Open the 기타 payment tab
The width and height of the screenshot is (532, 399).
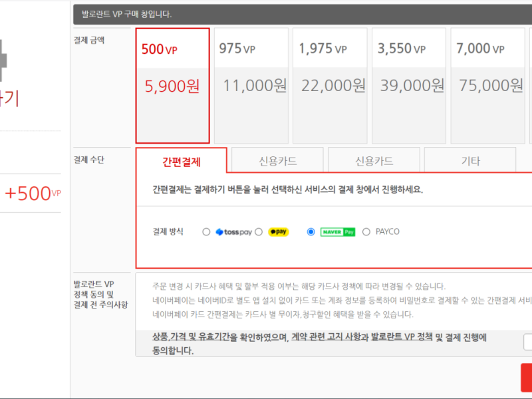point(470,160)
